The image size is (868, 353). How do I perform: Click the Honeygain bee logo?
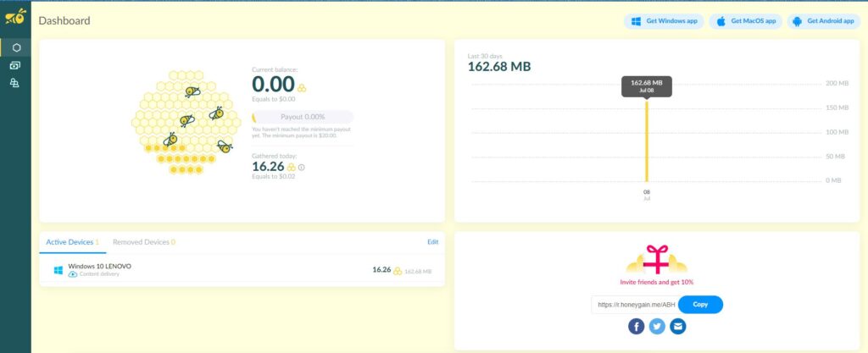15,17
